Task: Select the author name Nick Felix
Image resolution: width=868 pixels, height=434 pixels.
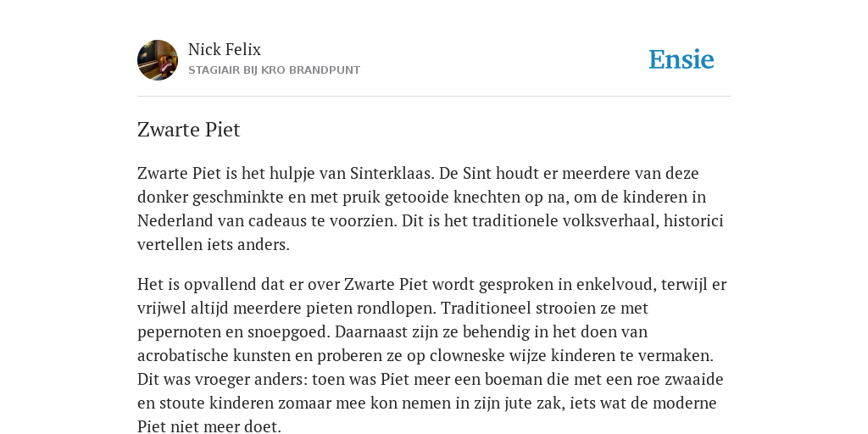Action: tap(224, 49)
